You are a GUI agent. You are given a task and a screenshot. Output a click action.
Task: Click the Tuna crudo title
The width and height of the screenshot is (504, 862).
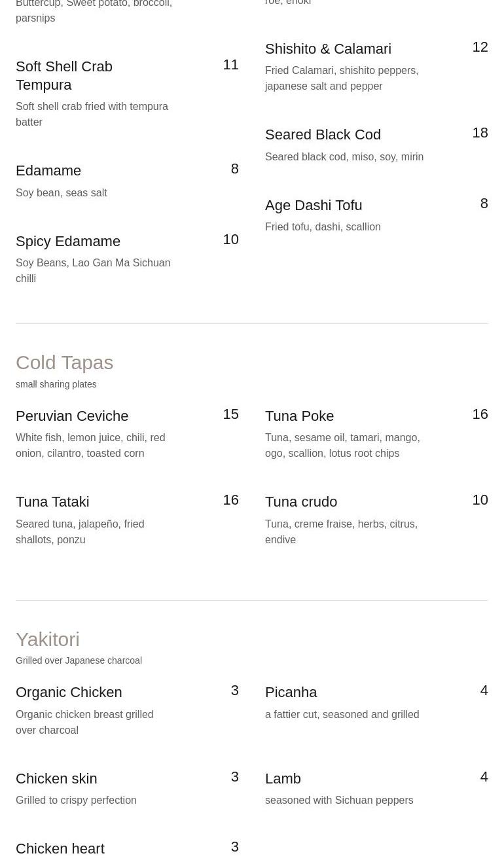click(x=301, y=502)
